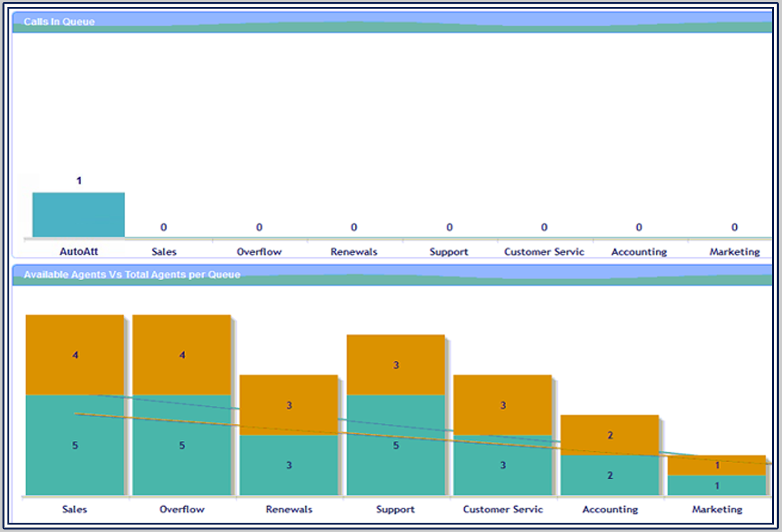
Task: Click Accounting label in the agents chart
Action: (x=610, y=509)
